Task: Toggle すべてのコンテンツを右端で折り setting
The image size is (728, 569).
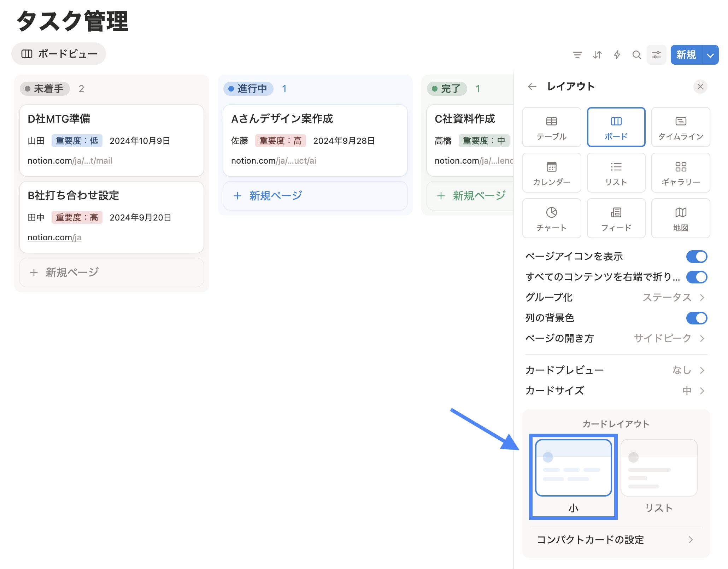Action: pyautogui.click(x=697, y=277)
